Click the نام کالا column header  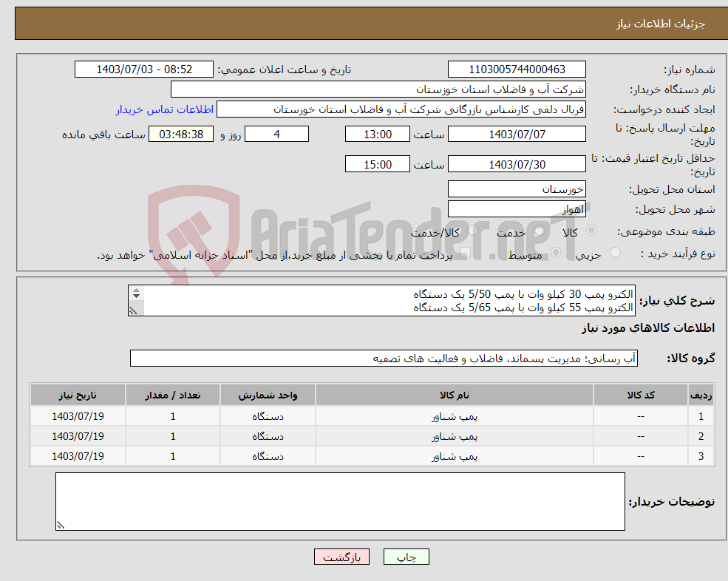[x=455, y=395]
